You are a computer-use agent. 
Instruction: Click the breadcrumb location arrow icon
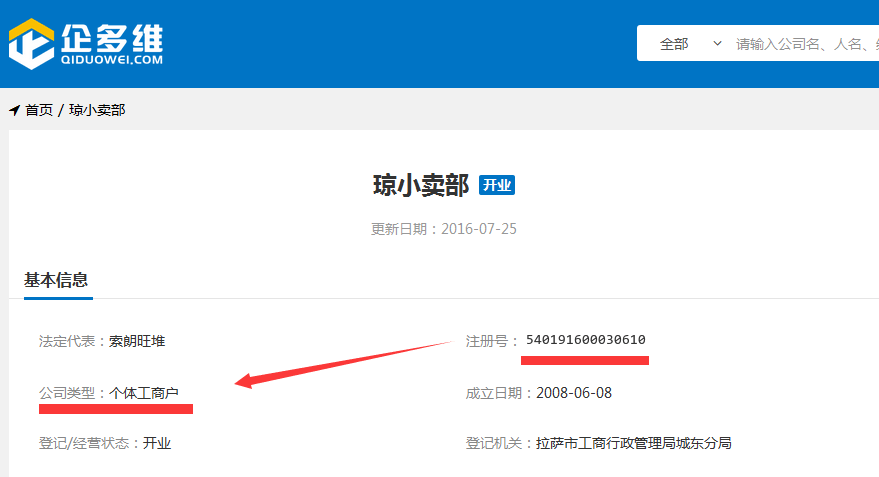pyautogui.click(x=14, y=110)
